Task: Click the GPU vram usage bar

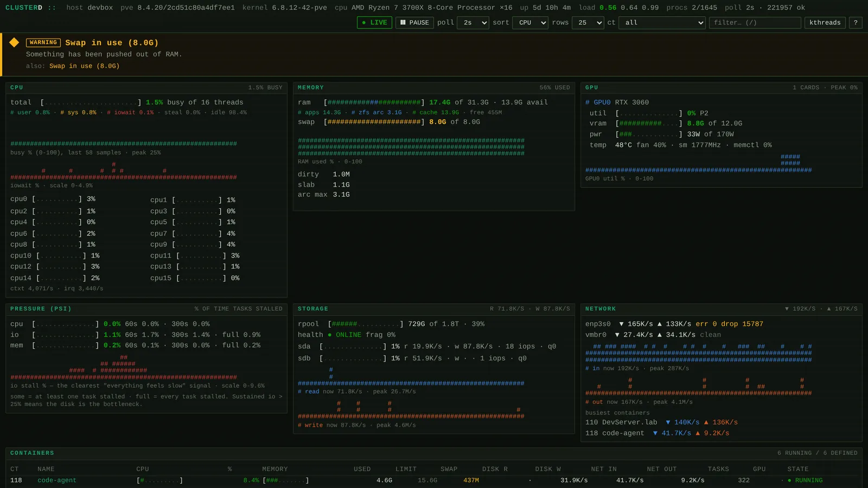Action: click(649, 124)
